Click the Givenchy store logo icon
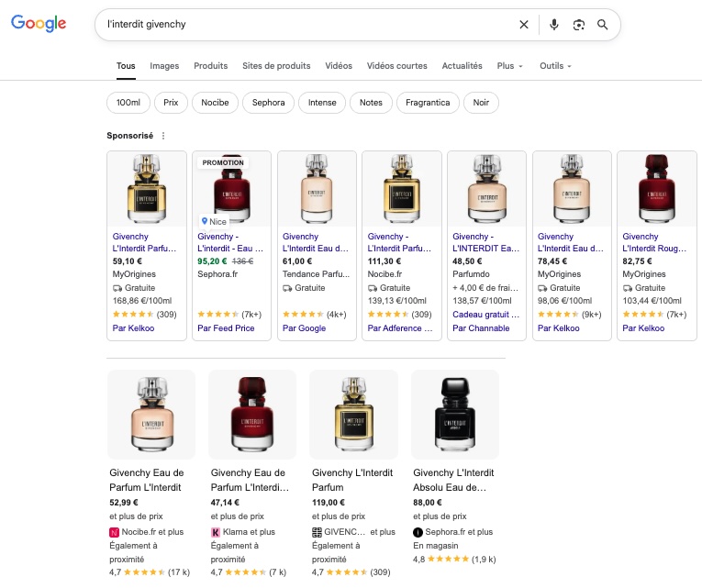This screenshot has height=588, width=702. coord(317,532)
